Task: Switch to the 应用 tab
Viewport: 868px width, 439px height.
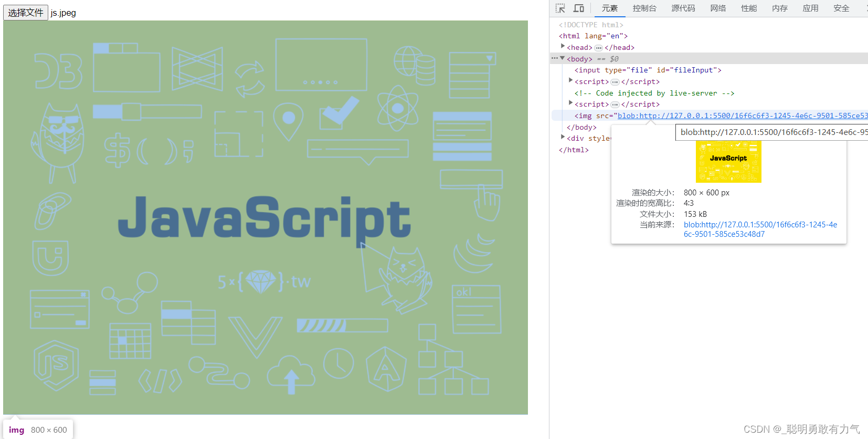Action: click(x=810, y=8)
